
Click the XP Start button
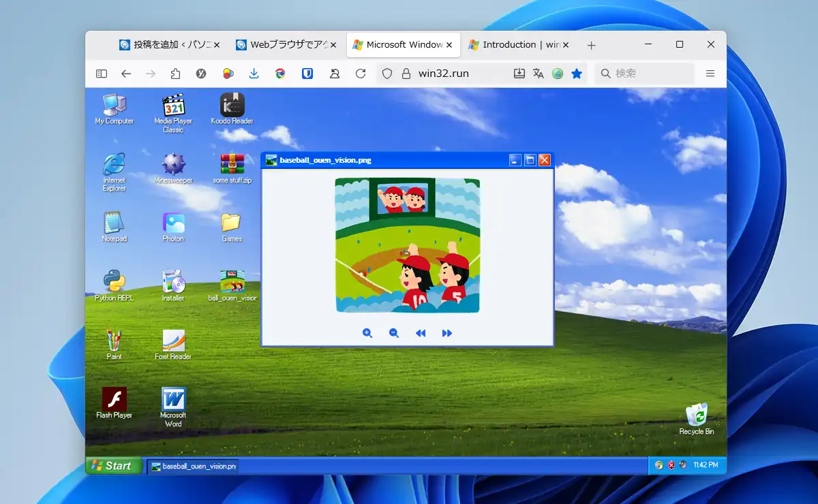pyautogui.click(x=113, y=466)
